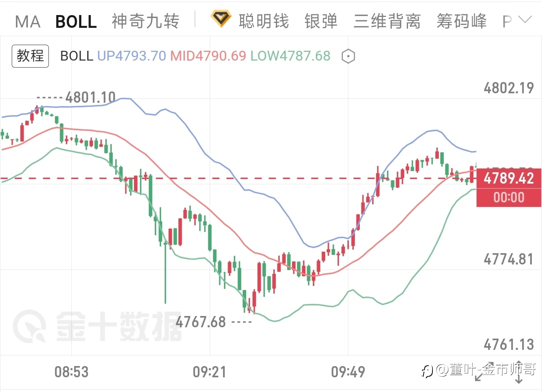This screenshot has width=542, height=392.
Task: Choose the 三维背离 indicator tab
Action: tap(387, 21)
